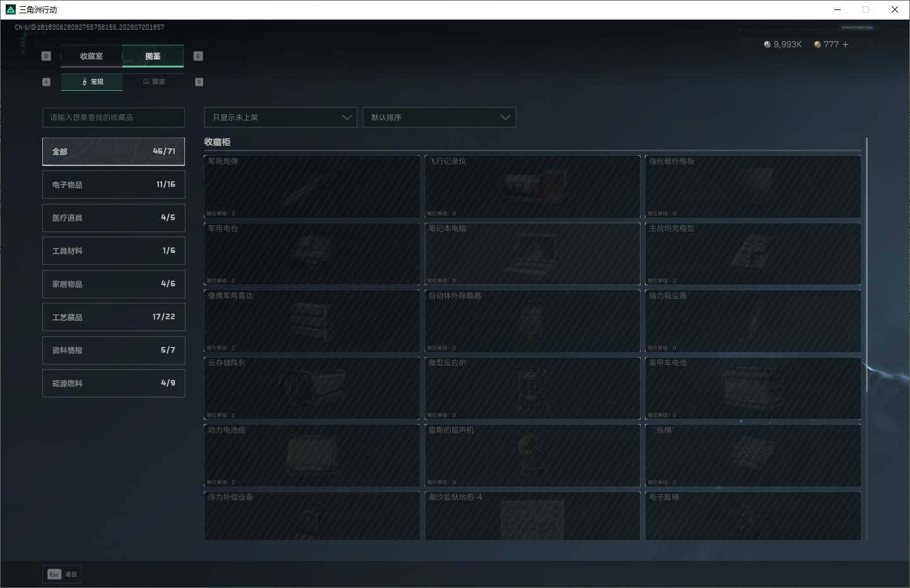Select the 家居物品 category
Viewport: 910px width, 588px height.
pyautogui.click(x=114, y=284)
